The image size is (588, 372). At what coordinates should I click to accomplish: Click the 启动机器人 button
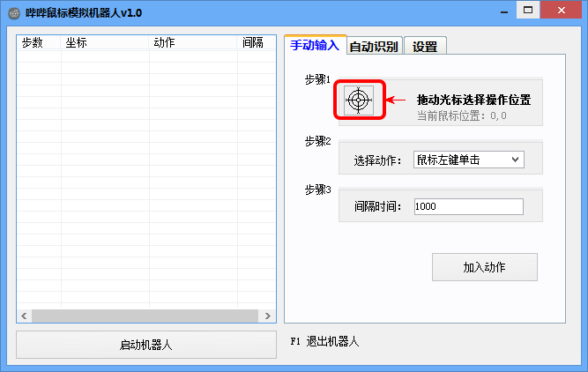(146, 345)
